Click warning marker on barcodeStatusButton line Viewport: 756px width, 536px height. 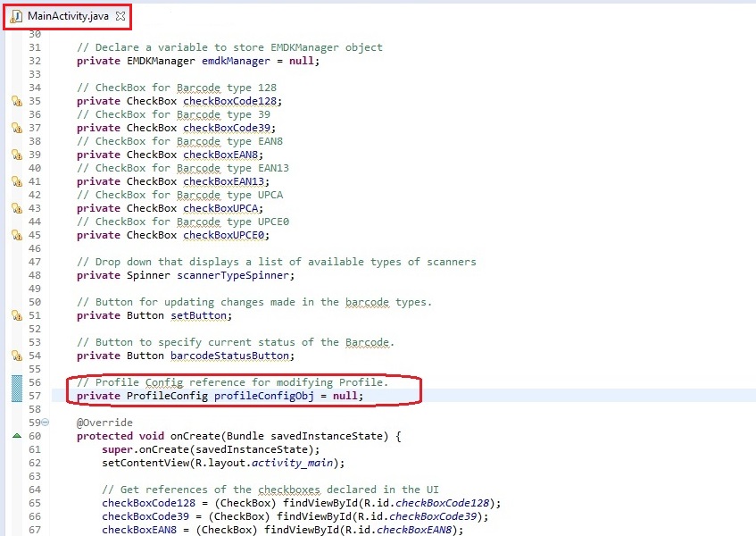[16, 356]
